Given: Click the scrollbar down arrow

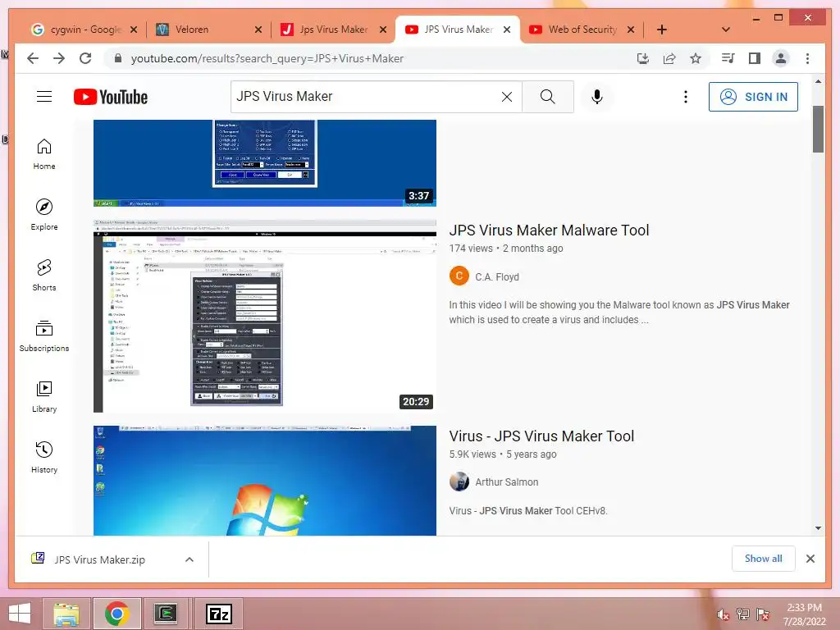Looking at the screenshot, I should pos(818,528).
